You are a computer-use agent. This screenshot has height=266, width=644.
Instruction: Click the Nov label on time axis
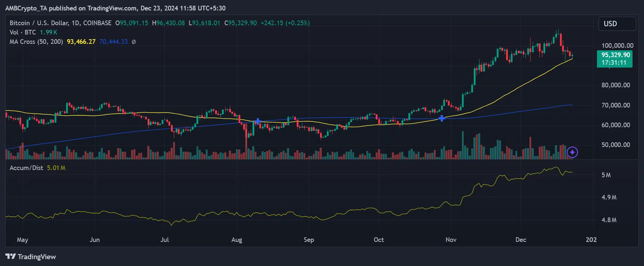pyautogui.click(x=451, y=240)
